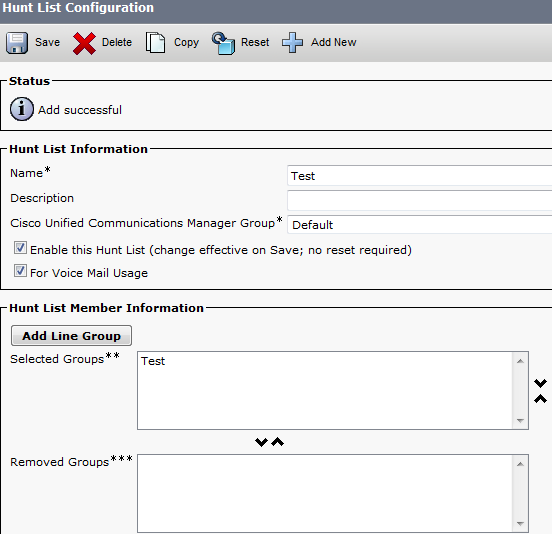
Task: Click Selected Groups list scrollbar down arrow
Action: click(520, 421)
